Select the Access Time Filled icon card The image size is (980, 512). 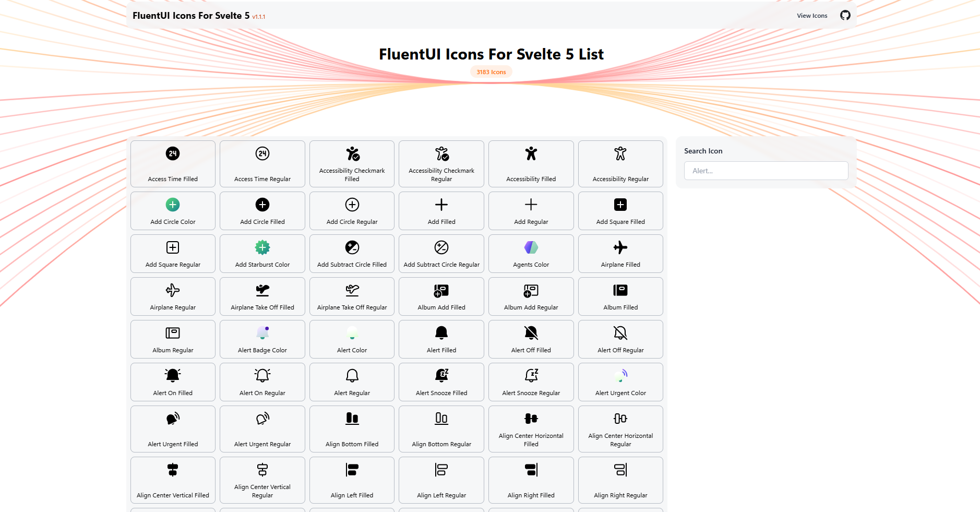[x=173, y=164]
